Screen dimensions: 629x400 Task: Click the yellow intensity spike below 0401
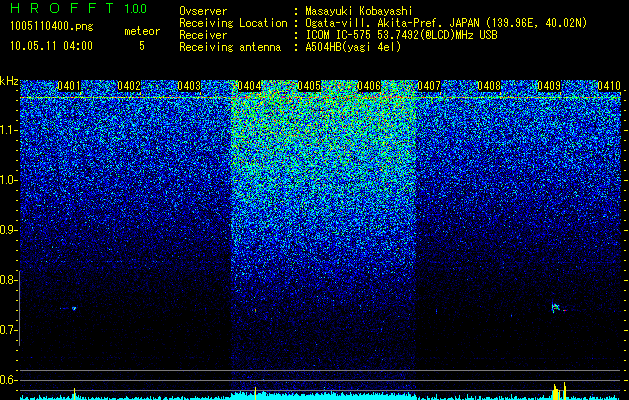coord(74,393)
